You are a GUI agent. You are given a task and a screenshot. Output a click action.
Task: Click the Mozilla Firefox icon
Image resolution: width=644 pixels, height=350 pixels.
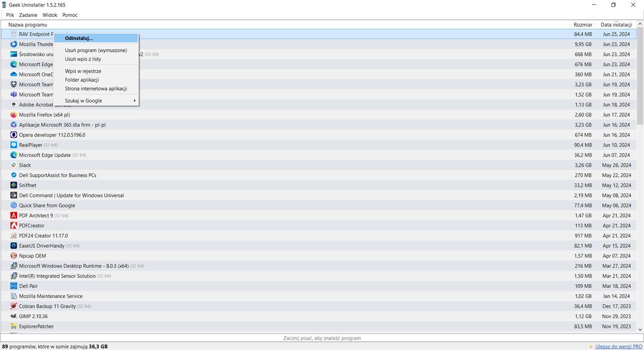click(14, 115)
